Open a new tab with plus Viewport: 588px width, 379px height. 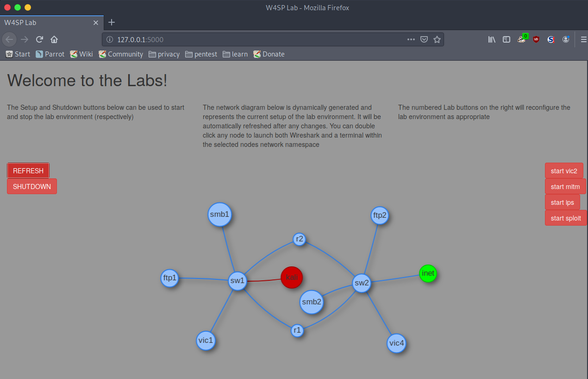pos(112,22)
